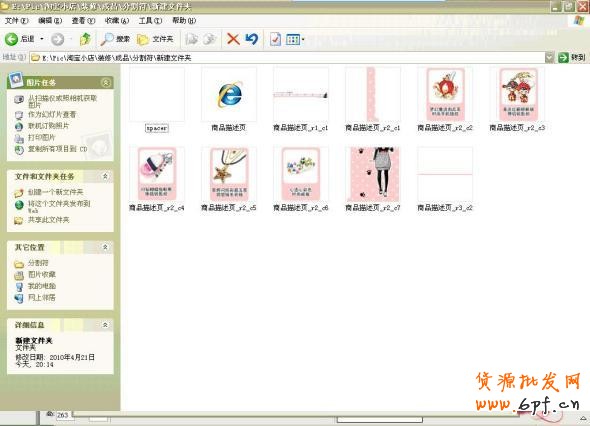The height and width of the screenshot is (426, 590).
Task: Collapse the 详细信息 panel
Action: 105,324
